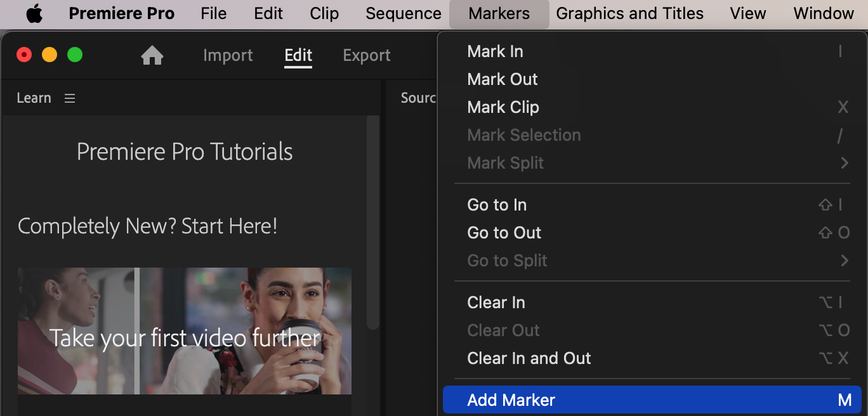Open the Premiere Pro application menu

pos(121,13)
